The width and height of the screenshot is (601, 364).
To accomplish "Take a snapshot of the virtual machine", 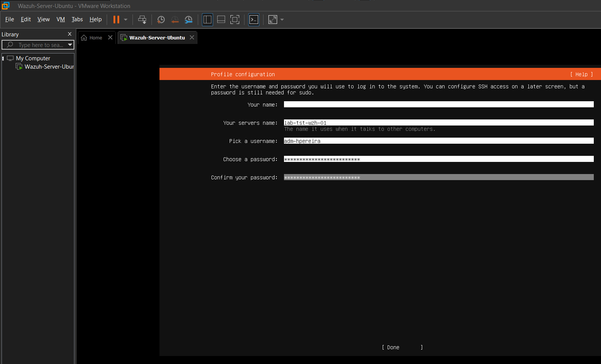I will pyautogui.click(x=161, y=19).
